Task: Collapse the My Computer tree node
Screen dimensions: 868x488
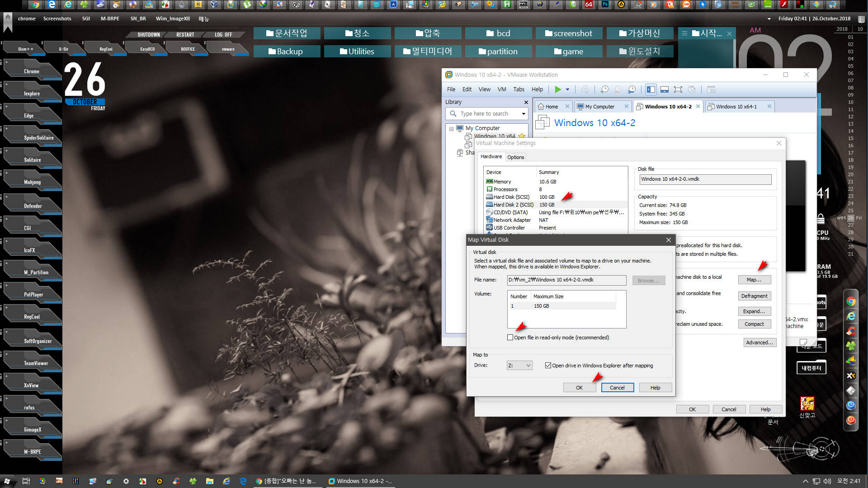Action: click(451, 129)
